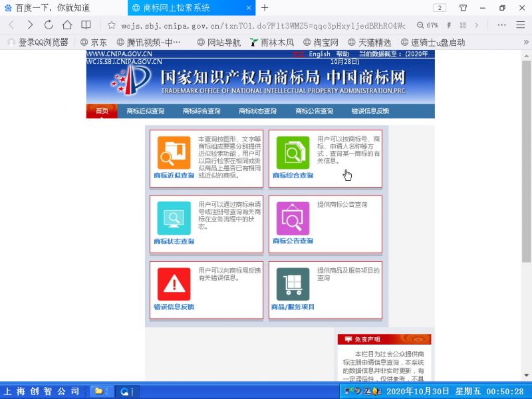This screenshot has width=532, height=399.
Task: Click the cyan 商标状态查询 monitor icon
Action: pos(174,217)
